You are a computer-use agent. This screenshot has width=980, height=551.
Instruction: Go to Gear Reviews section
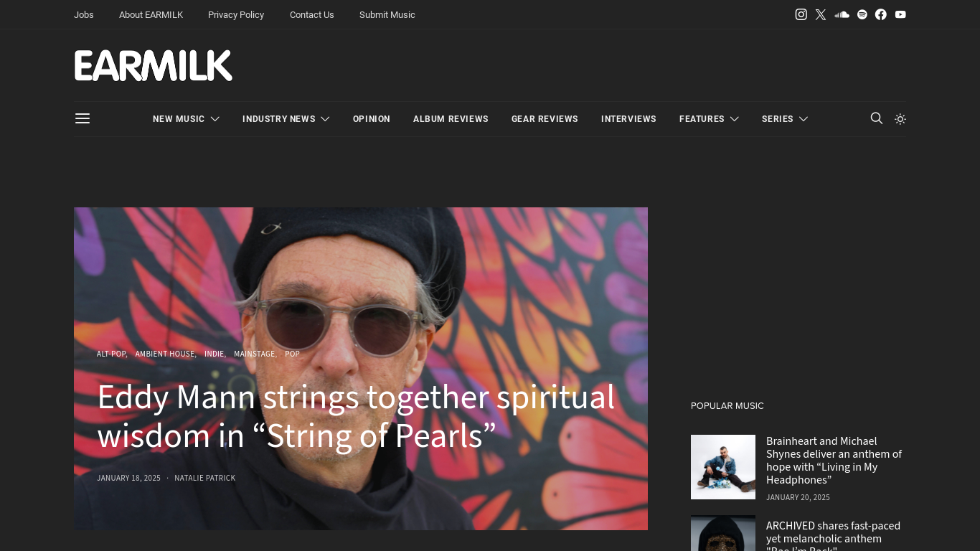click(x=545, y=119)
